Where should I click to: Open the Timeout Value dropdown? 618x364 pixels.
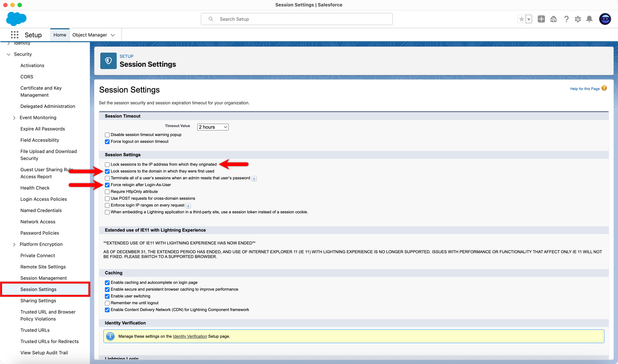pyautogui.click(x=213, y=127)
